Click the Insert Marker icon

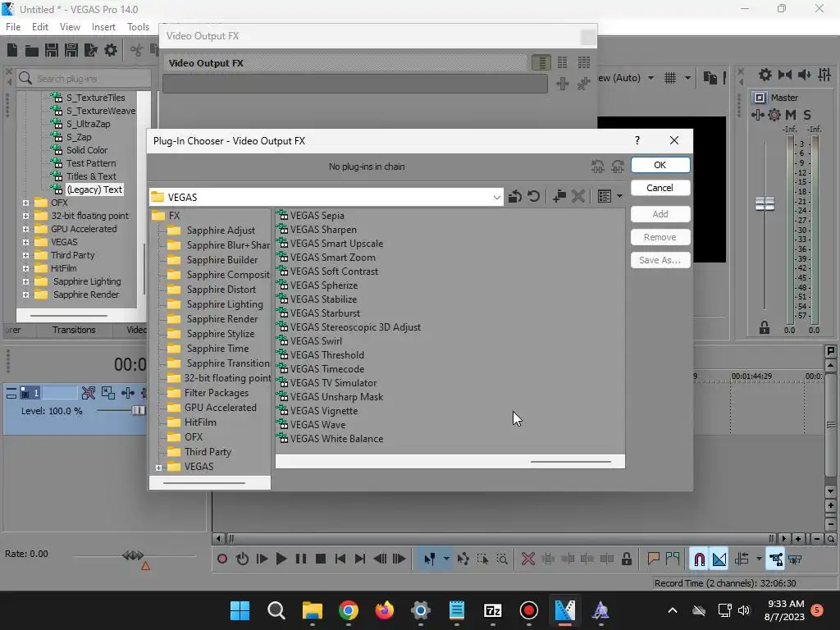point(654,559)
